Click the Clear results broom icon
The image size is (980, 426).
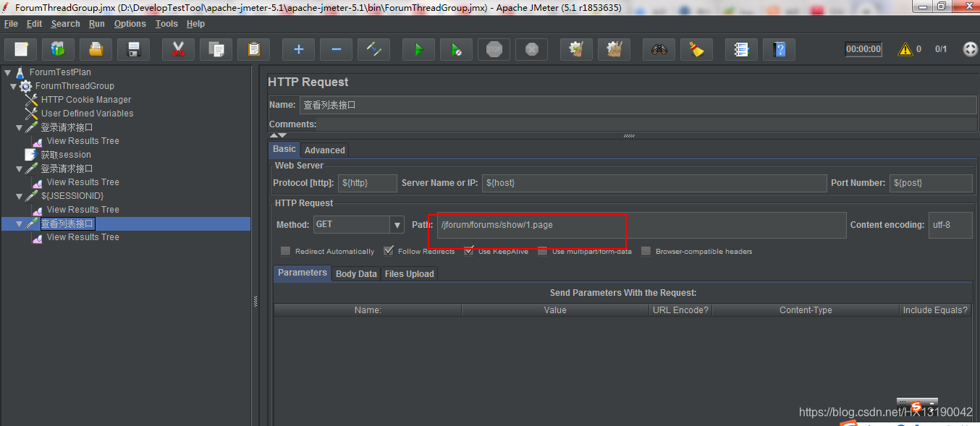pyautogui.click(x=576, y=49)
